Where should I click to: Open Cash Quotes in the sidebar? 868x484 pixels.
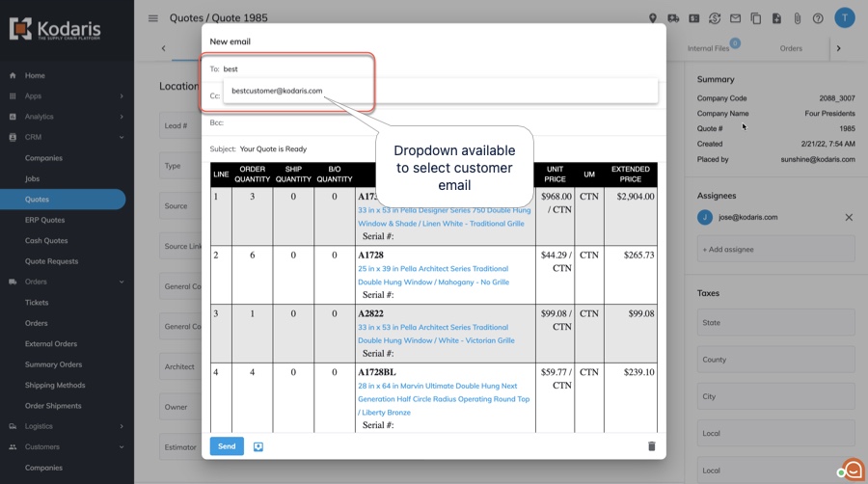pyautogui.click(x=46, y=241)
